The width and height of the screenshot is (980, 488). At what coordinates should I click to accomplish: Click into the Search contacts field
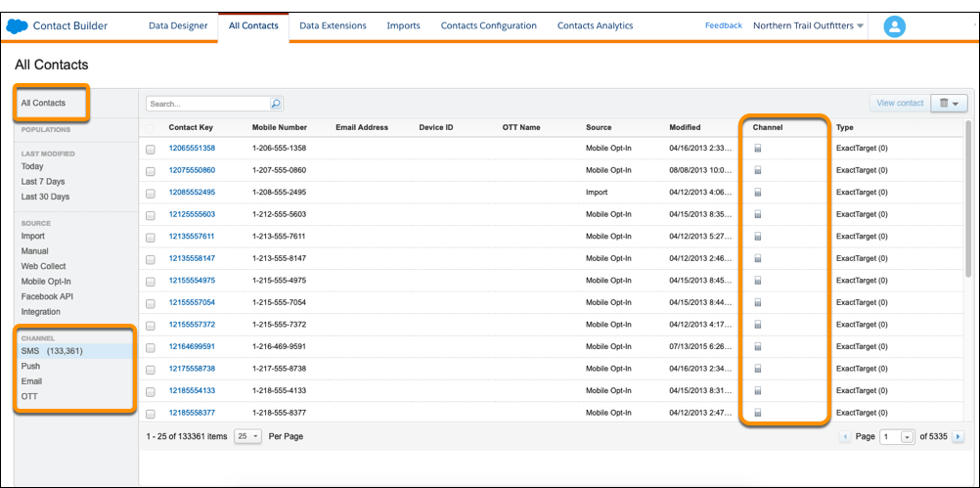[x=208, y=104]
